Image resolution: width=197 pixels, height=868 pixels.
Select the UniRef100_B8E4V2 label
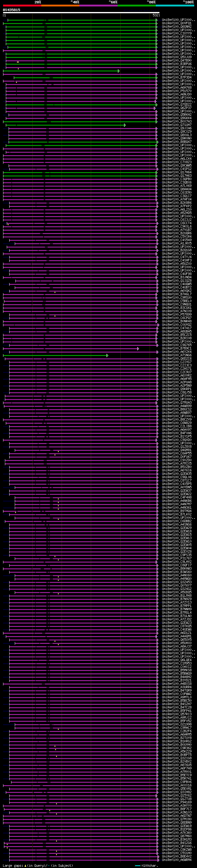click(x=177, y=856)
